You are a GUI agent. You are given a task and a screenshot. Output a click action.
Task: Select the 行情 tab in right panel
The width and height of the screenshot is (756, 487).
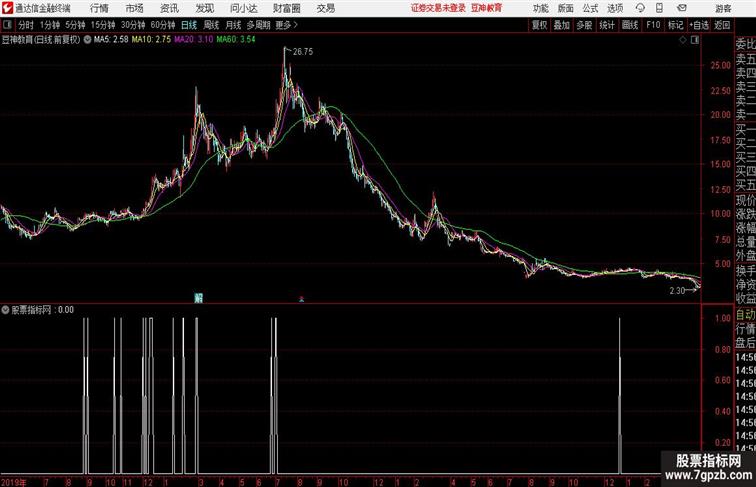(x=745, y=329)
